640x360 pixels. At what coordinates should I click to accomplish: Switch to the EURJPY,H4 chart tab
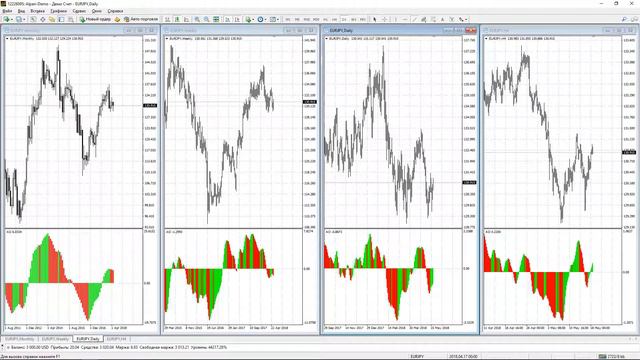pyautogui.click(x=116, y=339)
